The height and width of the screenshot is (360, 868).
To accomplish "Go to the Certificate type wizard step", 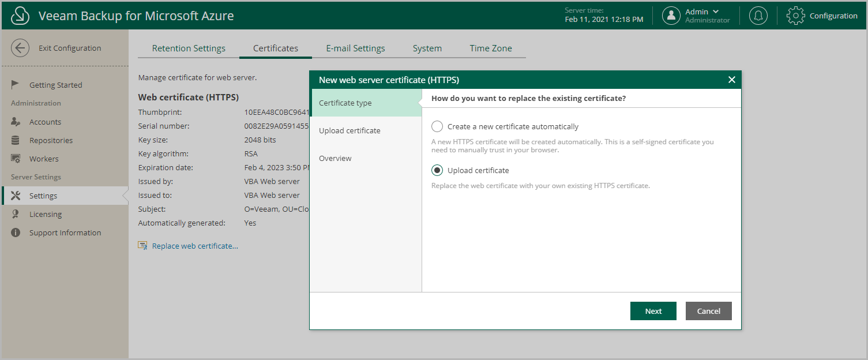I will (366, 103).
